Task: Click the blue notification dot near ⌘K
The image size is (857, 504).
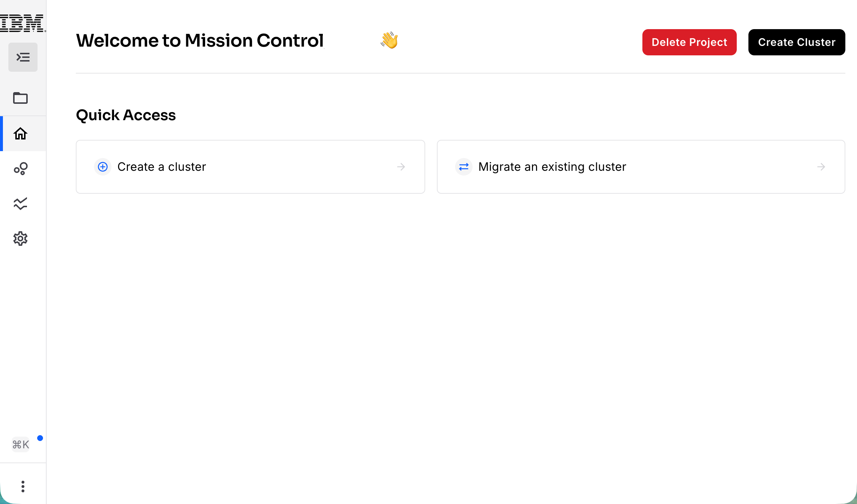Action: pos(40,438)
